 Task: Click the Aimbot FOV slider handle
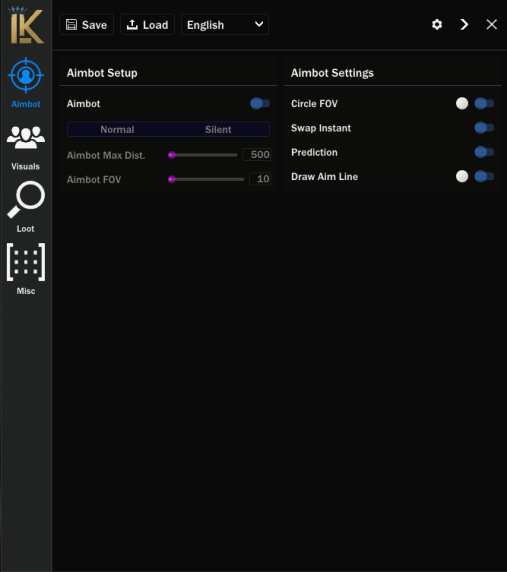click(x=171, y=179)
